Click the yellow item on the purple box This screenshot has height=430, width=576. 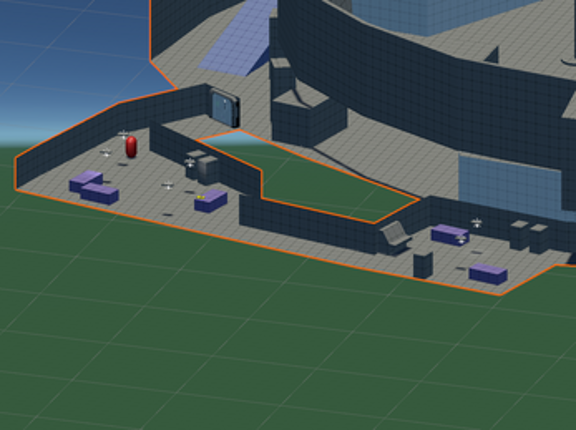200,198
